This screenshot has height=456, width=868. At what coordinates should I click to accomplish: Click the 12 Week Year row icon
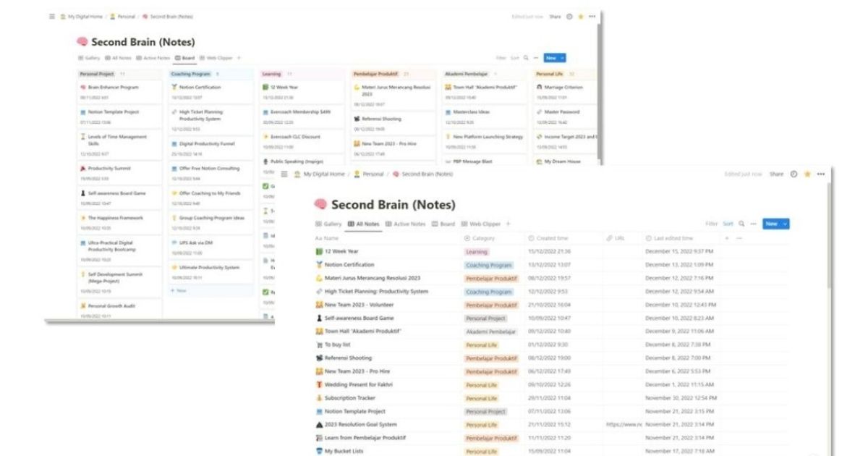pos(319,252)
